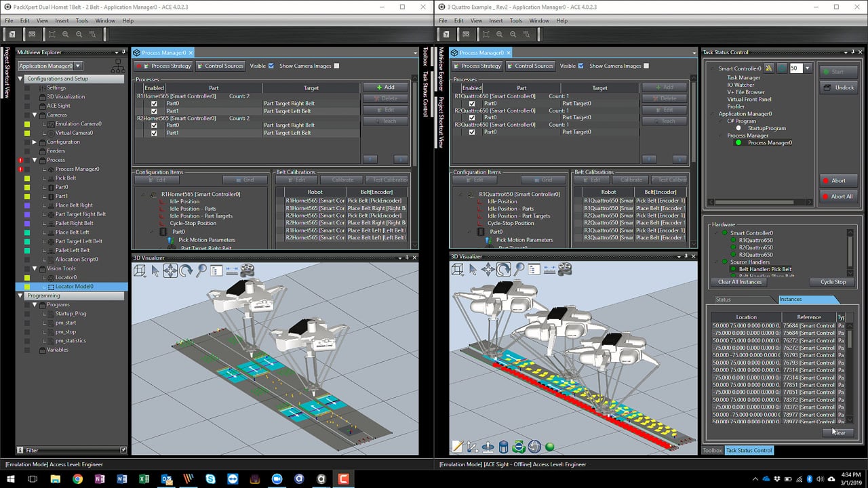Open the Application Manager0 dropdown

point(79,66)
